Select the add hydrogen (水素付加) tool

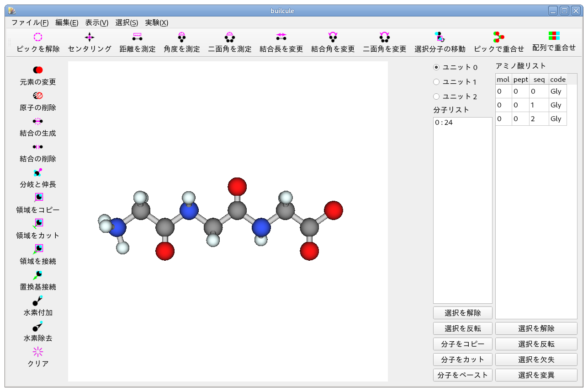click(x=38, y=301)
